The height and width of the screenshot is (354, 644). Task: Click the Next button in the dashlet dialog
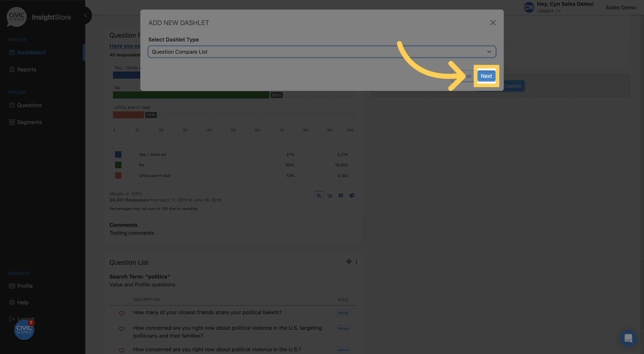pos(486,76)
